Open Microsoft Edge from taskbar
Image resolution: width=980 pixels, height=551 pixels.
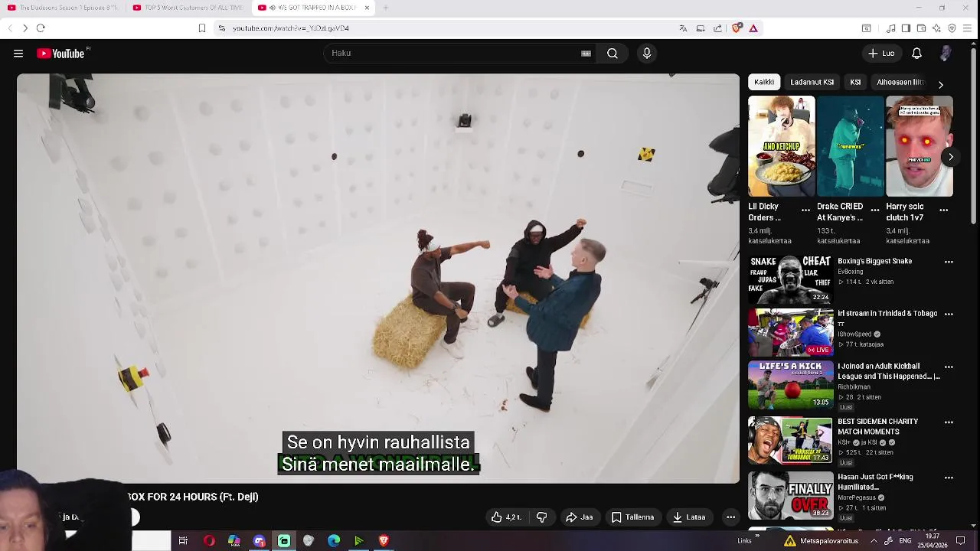tap(334, 541)
